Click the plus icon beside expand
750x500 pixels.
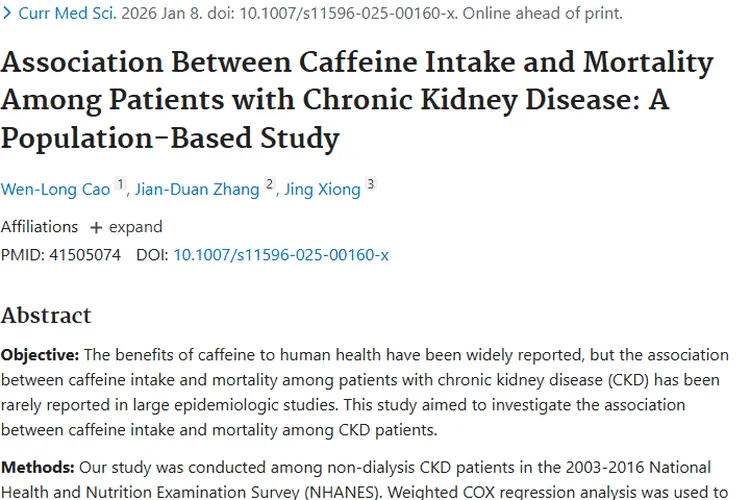click(x=96, y=227)
